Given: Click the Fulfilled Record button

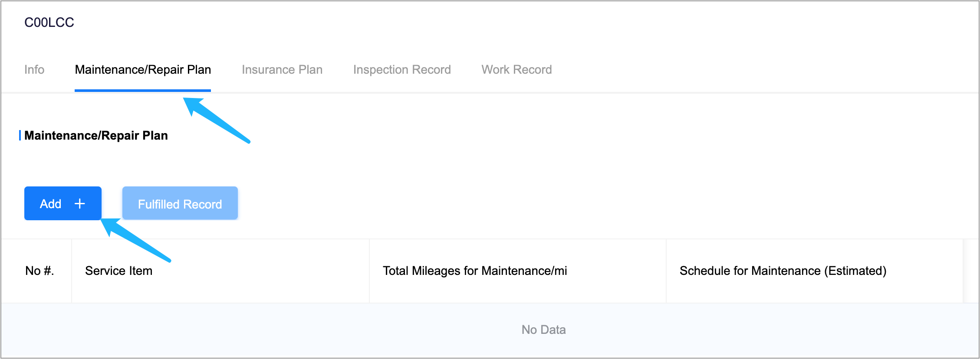Looking at the screenshot, I should click(x=180, y=204).
